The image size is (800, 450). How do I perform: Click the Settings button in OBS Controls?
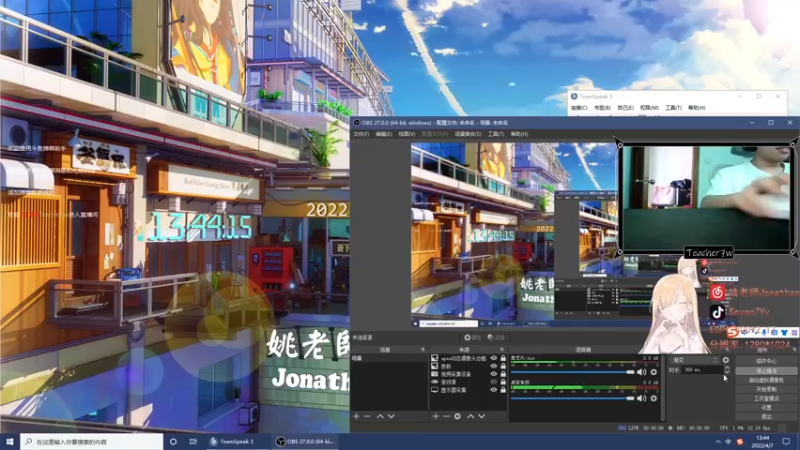[x=766, y=407]
